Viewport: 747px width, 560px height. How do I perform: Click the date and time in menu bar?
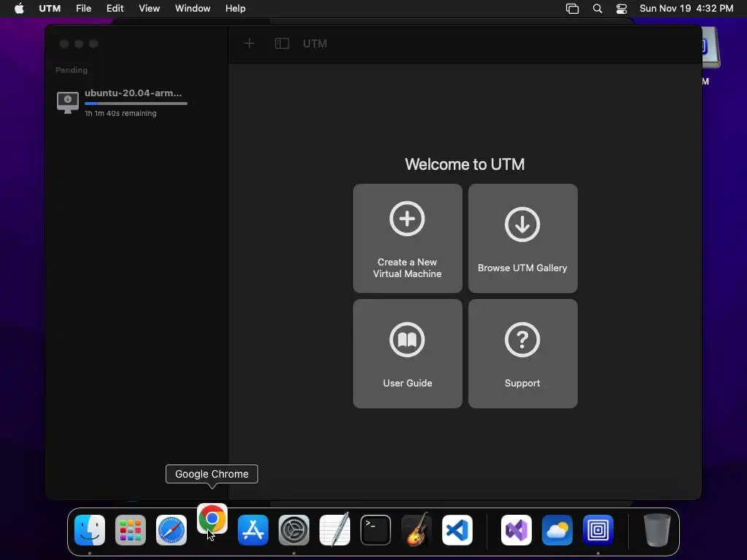point(686,9)
